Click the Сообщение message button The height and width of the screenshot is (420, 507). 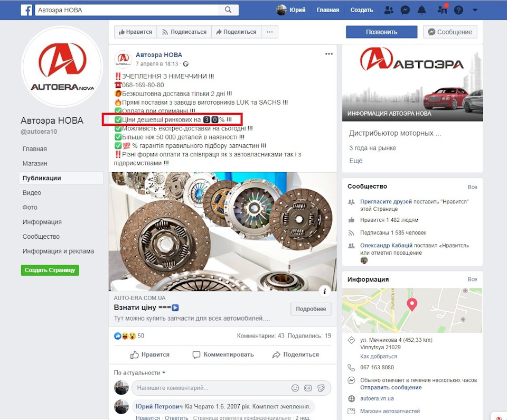pyautogui.click(x=450, y=32)
